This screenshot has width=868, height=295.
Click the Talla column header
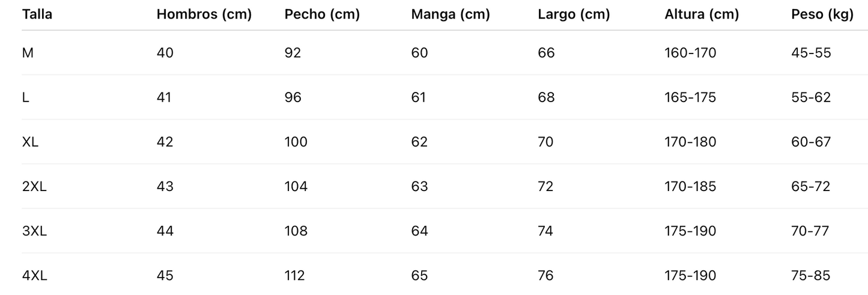tap(37, 15)
